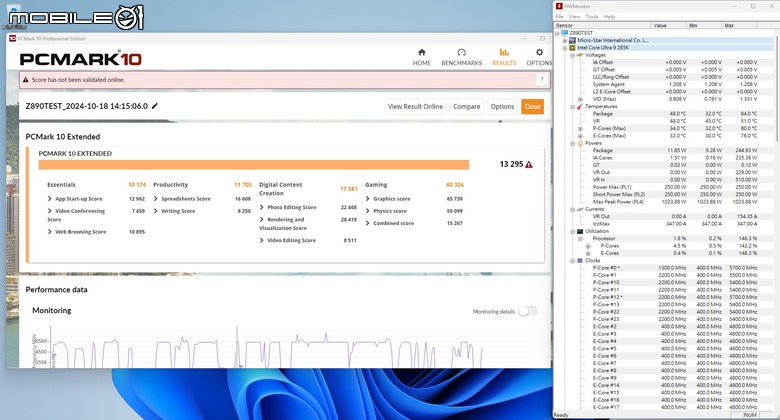The width and height of the screenshot is (780, 420).
Task: Click the orange PCMark 10 Extended score bar
Action: tap(254, 165)
